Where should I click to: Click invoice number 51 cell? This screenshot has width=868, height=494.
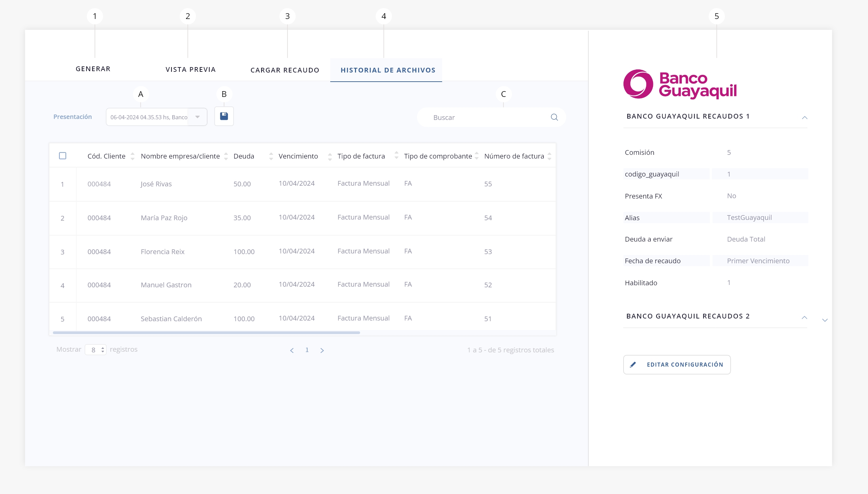488,319
